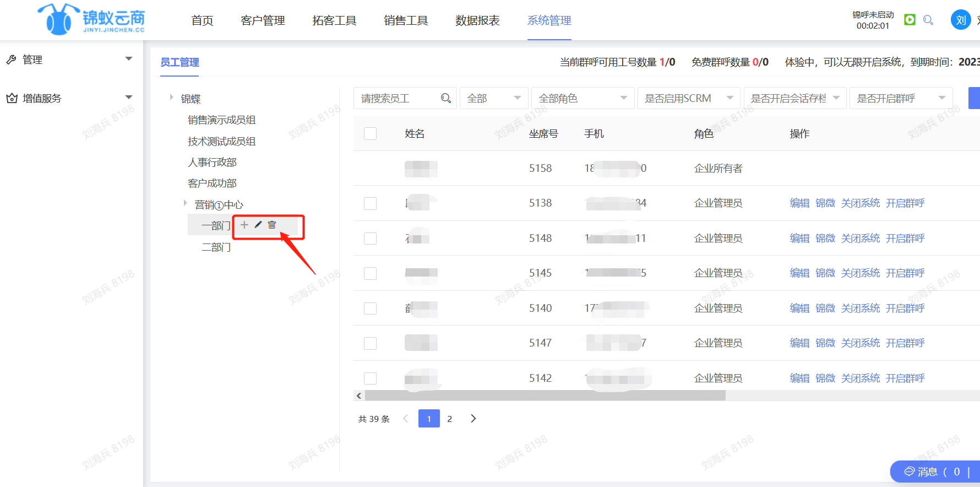Click the search icon in 请搜索员工 box
This screenshot has height=487, width=980.
[446, 98]
